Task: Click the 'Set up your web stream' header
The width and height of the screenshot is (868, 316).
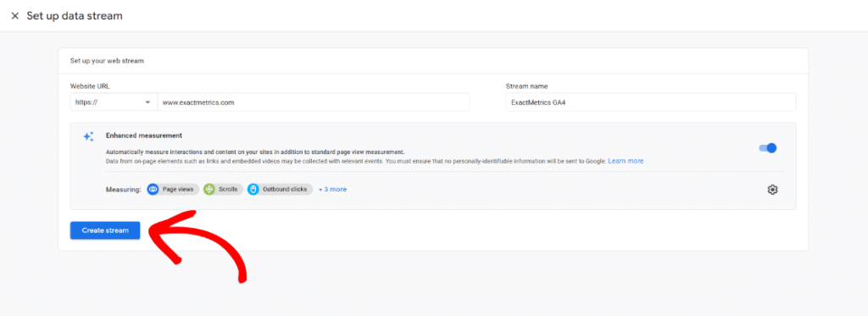Action: tap(107, 61)
